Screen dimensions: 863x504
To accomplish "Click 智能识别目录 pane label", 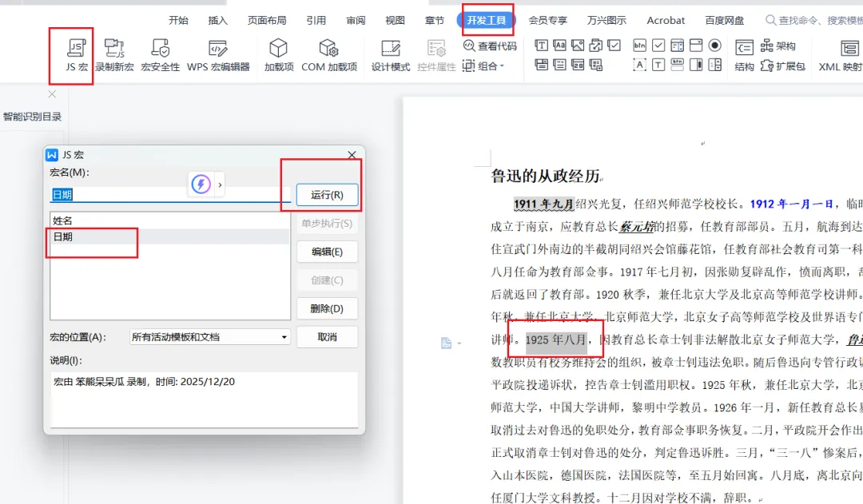I will [32, 117].
